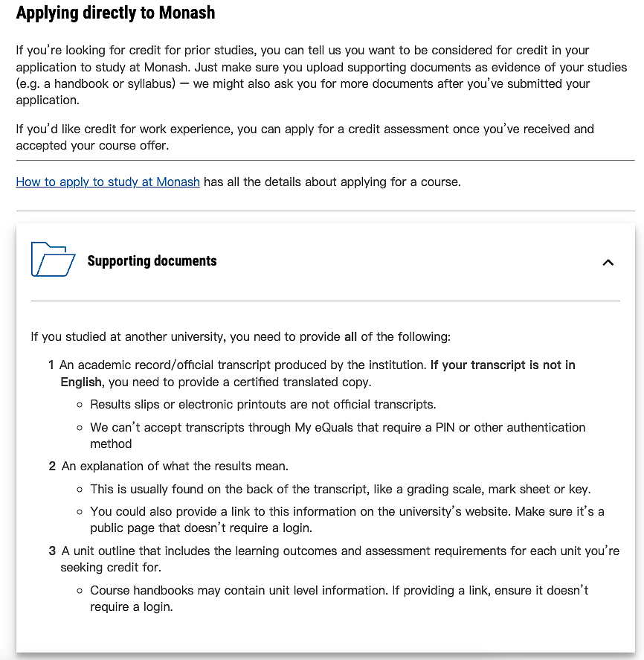This screenshot has width=644, height=660.
Task: Click the bullet about grading scale or key
Action: (341, 489)
